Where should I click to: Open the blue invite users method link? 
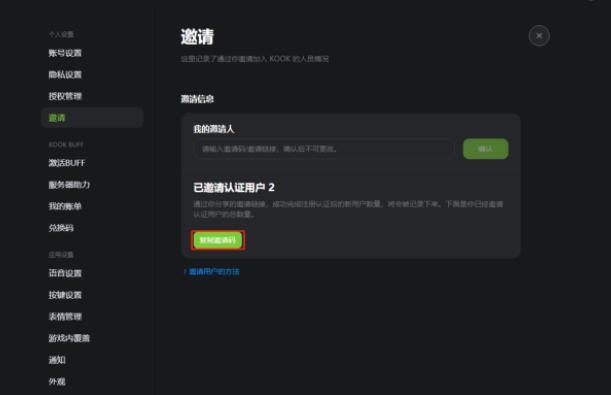point(214,272)
